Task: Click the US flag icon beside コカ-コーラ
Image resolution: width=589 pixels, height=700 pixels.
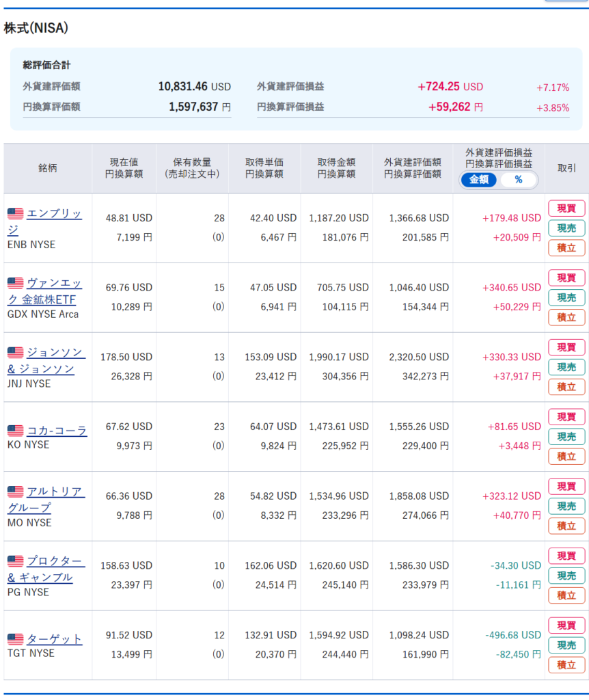Action: tap(15, 431)
